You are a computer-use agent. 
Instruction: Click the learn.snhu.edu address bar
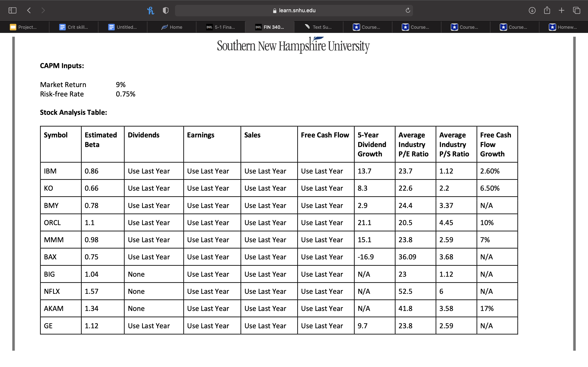[294, 10]
